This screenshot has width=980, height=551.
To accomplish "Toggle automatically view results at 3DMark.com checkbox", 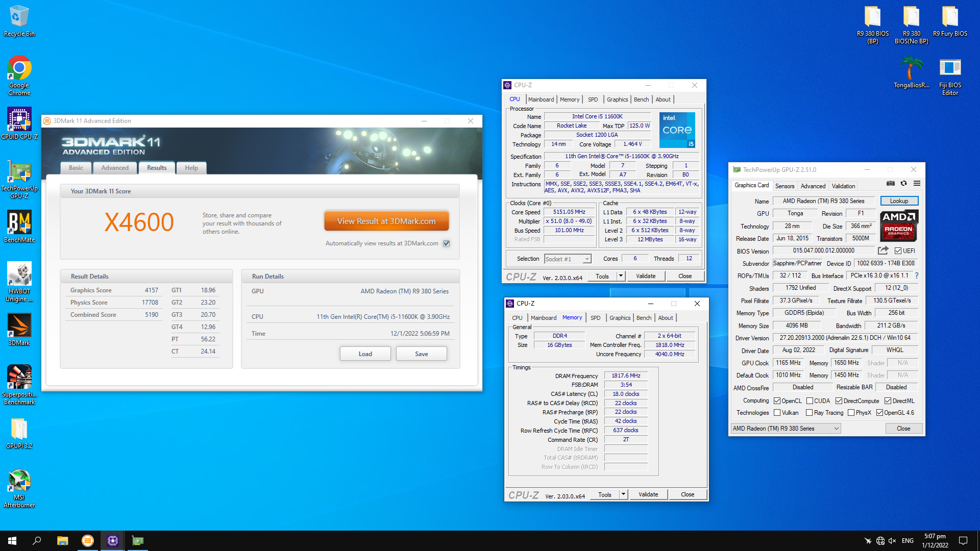I will click(447, 243).
